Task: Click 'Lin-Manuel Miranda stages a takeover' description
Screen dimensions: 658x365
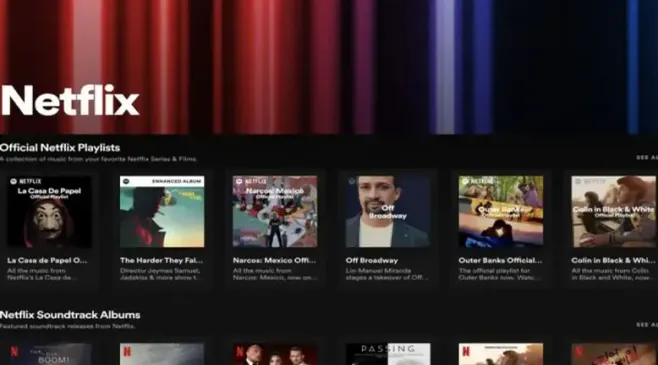Action: [387, 274]
